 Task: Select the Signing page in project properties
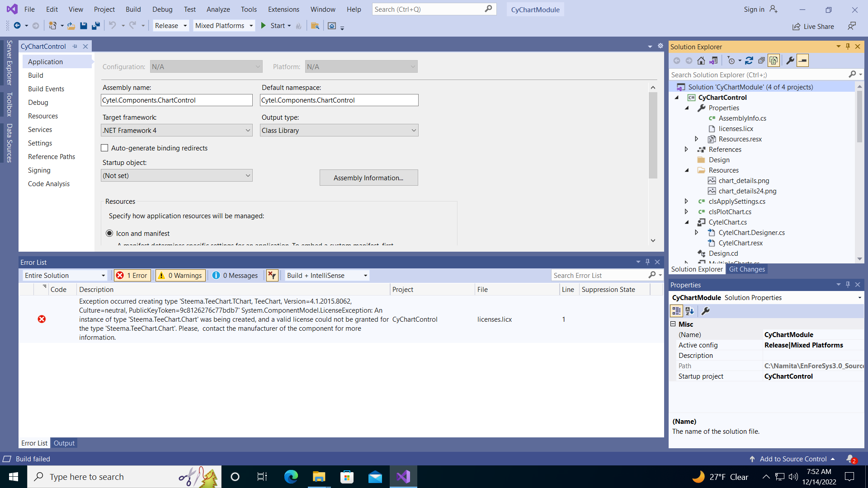coord(39,170)
